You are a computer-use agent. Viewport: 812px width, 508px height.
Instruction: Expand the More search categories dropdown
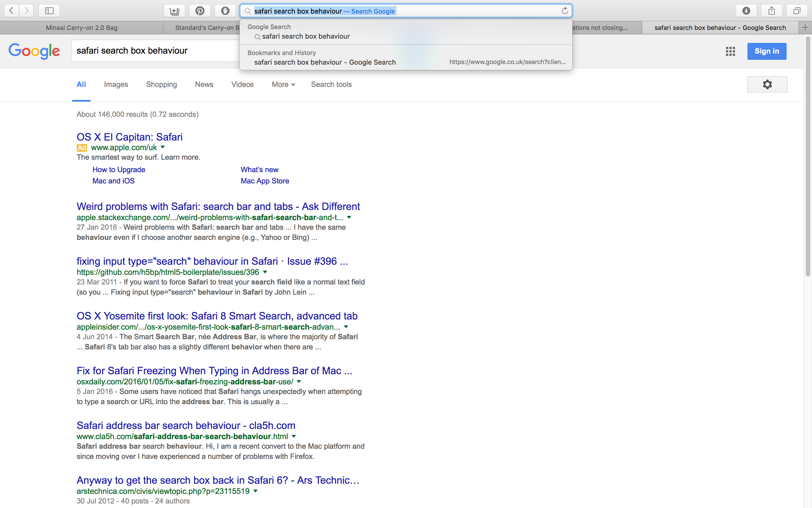coord(284,84)
